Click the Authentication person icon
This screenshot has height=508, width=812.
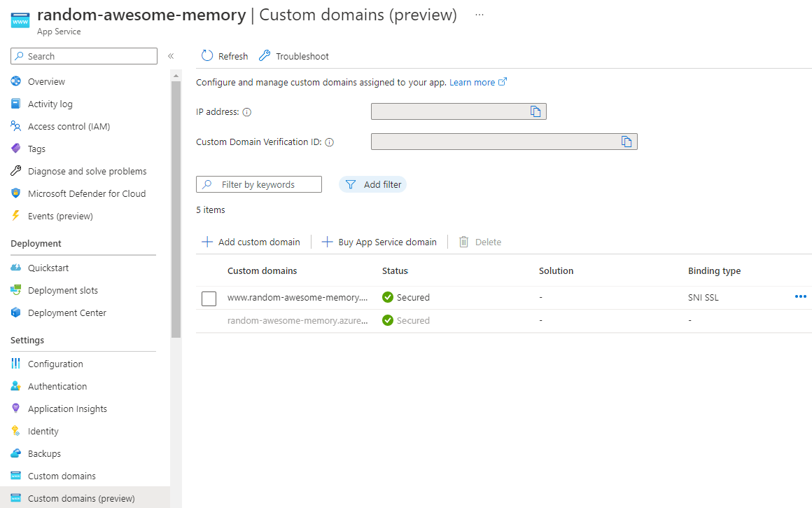(x=15, y=385)
